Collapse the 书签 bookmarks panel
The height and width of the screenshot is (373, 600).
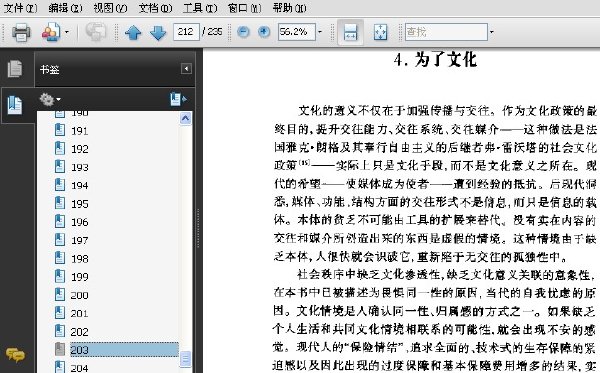coord(186,69)
